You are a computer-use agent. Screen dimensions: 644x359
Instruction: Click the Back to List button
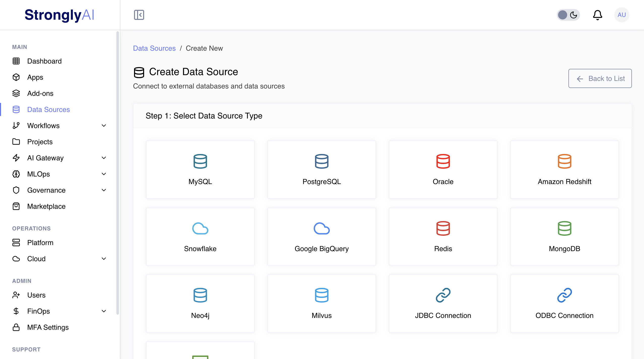(600, 78)
